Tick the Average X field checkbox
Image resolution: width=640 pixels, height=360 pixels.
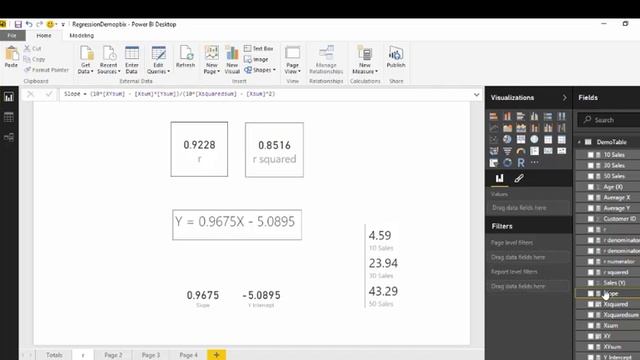click(591, 198)
